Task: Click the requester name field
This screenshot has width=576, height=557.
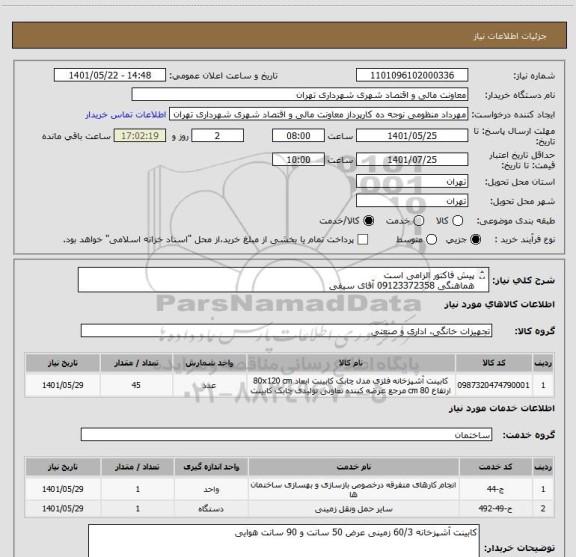Action: (x=318, y=115)
